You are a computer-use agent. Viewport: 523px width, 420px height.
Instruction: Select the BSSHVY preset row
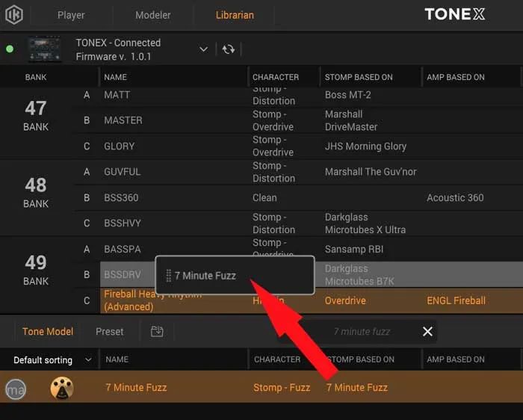298,223
